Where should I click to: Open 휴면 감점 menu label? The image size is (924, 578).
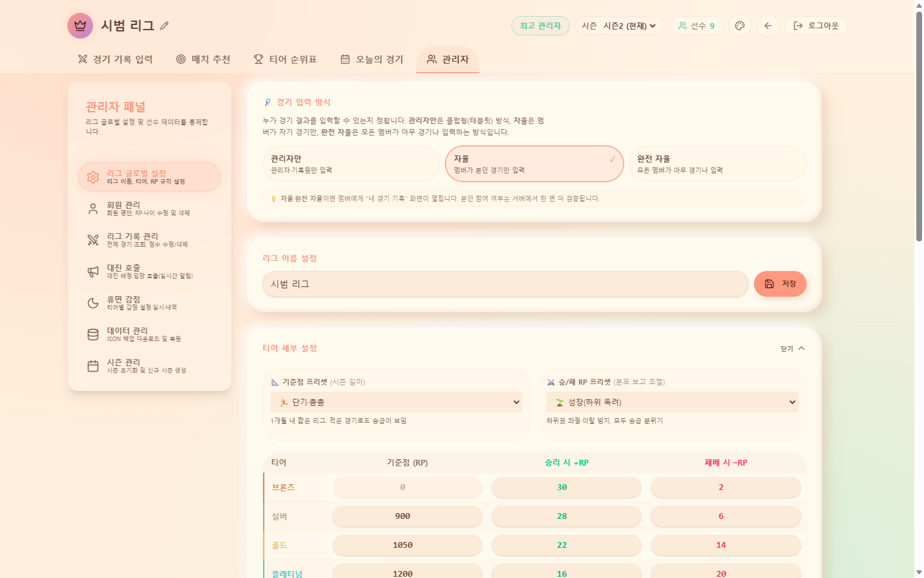pyautogui.click(x=123, y=299)
